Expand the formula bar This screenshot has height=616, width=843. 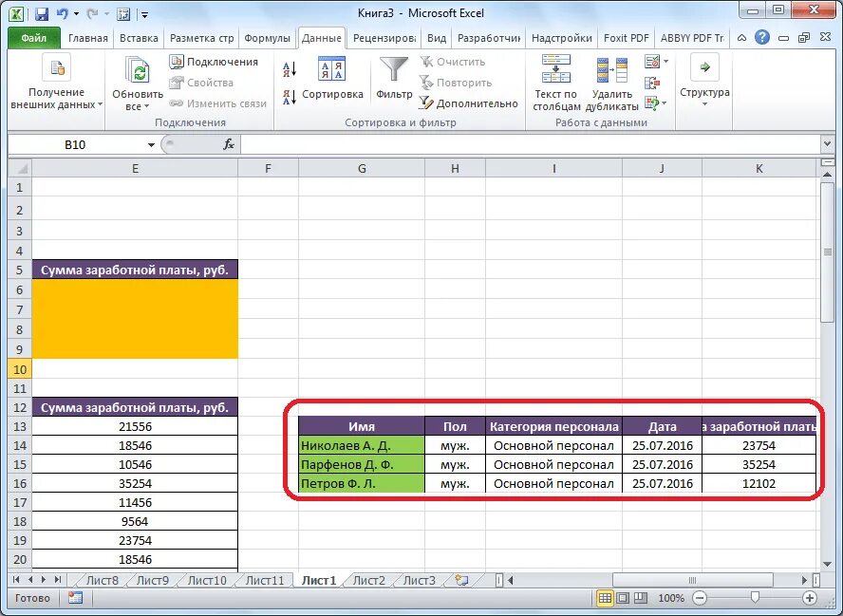[x=827, y=144]
